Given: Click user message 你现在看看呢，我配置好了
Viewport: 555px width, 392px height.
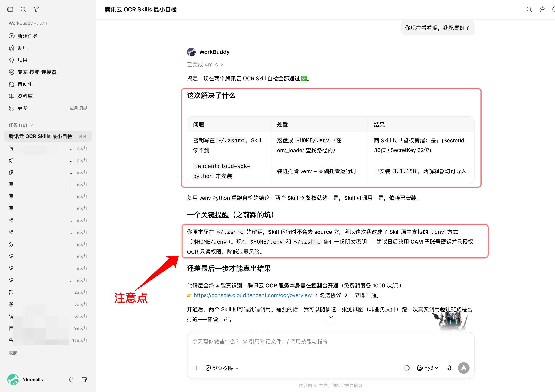Looking at the screenshot, I should [x=438, y=28].
